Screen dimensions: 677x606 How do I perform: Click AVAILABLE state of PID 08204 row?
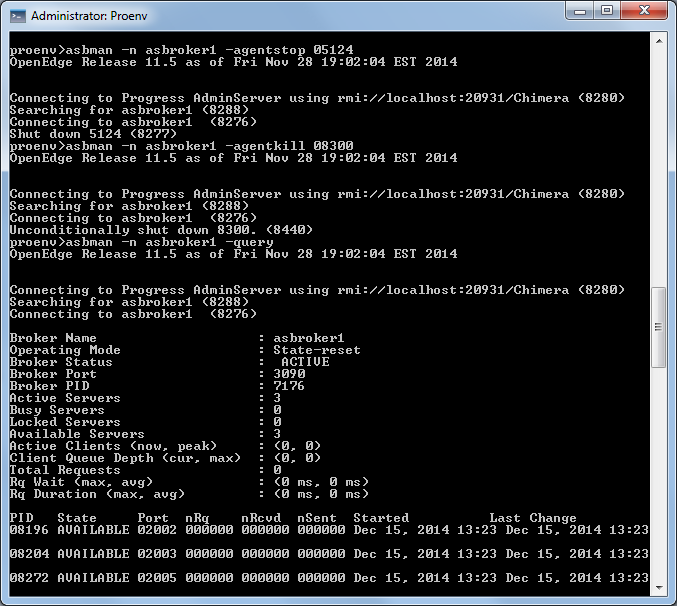[93, 554]
